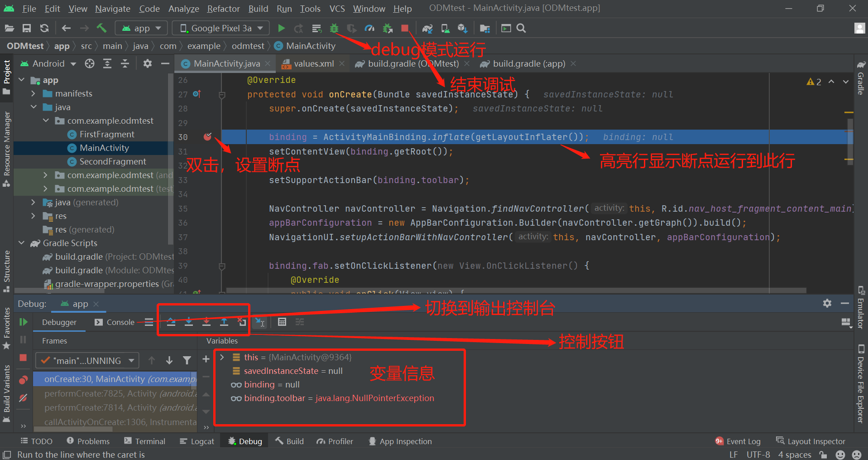The height and width of the screenshot is (460, 868).
Task: Click the filter frames funnel icon
Action: tap(187, 361)
